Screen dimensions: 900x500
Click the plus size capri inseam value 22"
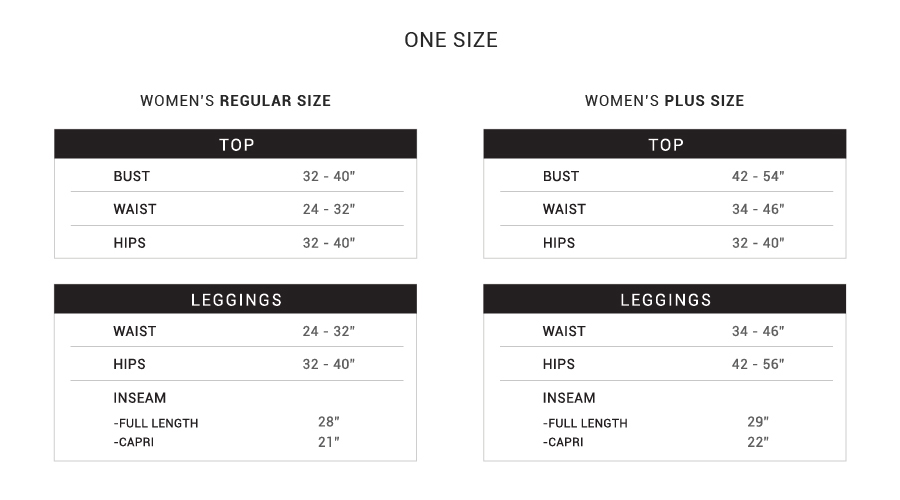point(758,442)
